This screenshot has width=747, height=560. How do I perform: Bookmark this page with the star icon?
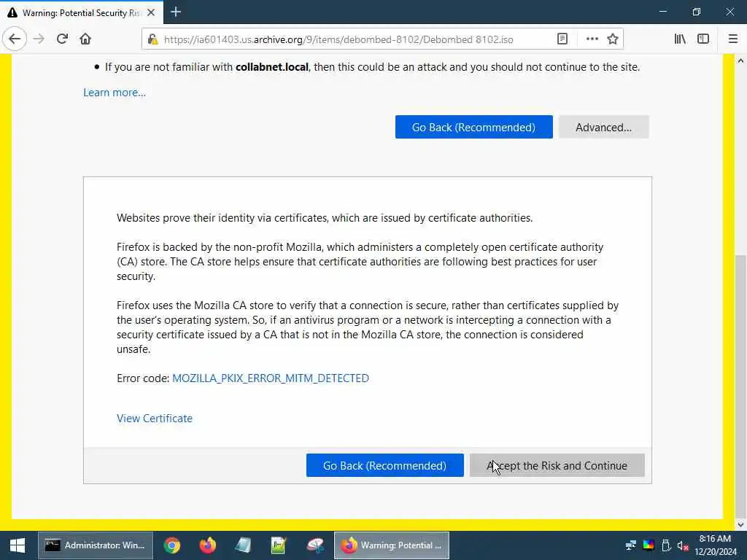tap(613, 39)
